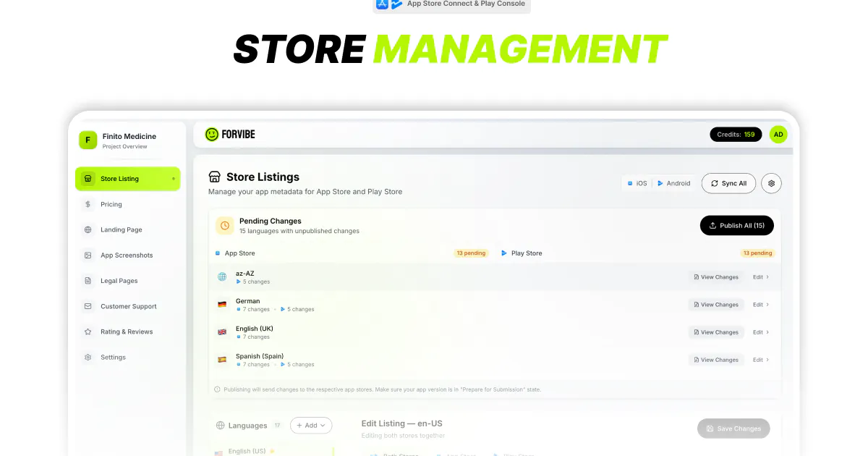The width and height of the screenshot is (868, 456).
Task: Open the Add language dropdown
Action: [x=311, y=426]
